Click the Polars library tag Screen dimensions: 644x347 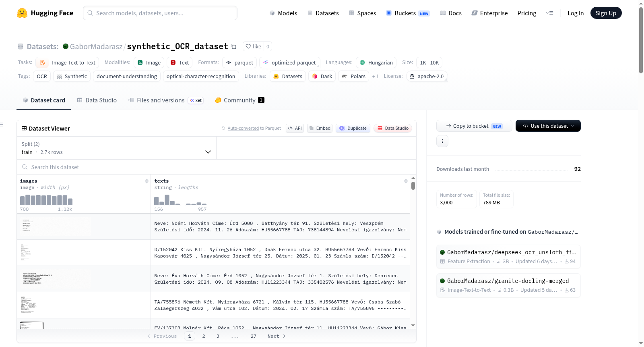(354, 76)
